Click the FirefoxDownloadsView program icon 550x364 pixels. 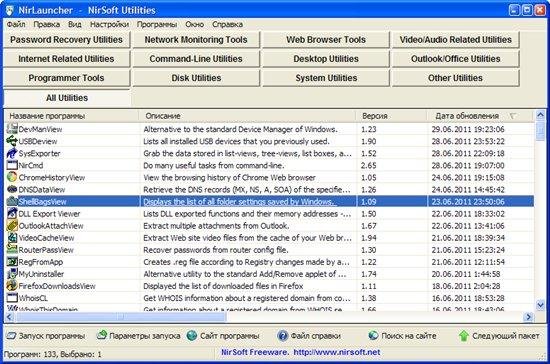pyautogui.click(x=12, y=285)
